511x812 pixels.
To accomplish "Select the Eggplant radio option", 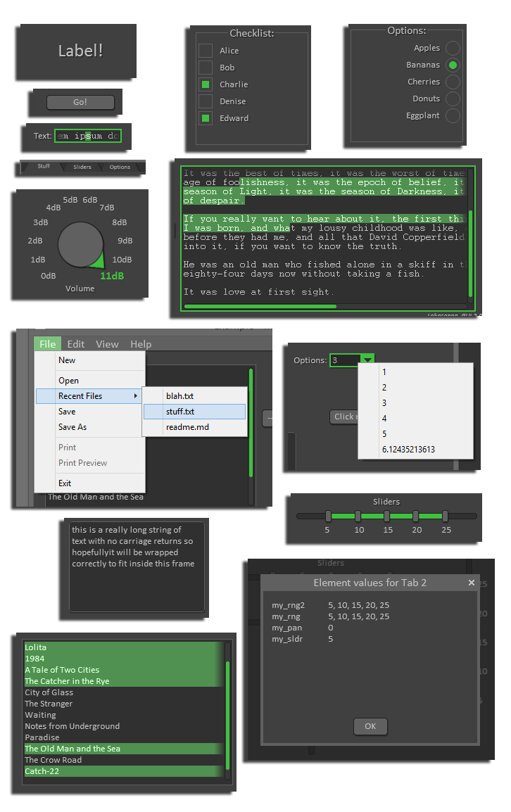I will [x=453, y=115].
